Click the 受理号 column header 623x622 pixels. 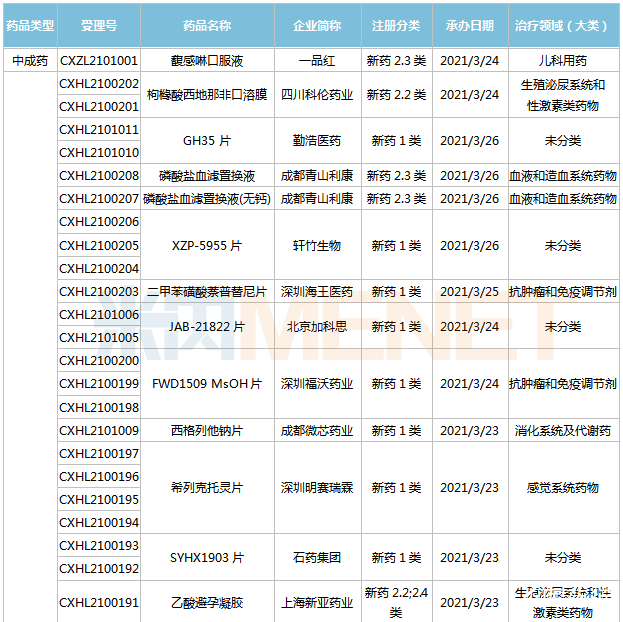pyautogui.click(x=99, y=25)
